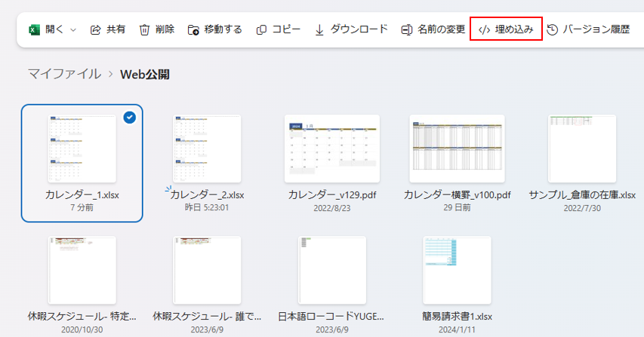
Task: Uncheck the selection circle on カレンダー_1.xlsx
Action: pyautogui.click(x=129, y=118)
